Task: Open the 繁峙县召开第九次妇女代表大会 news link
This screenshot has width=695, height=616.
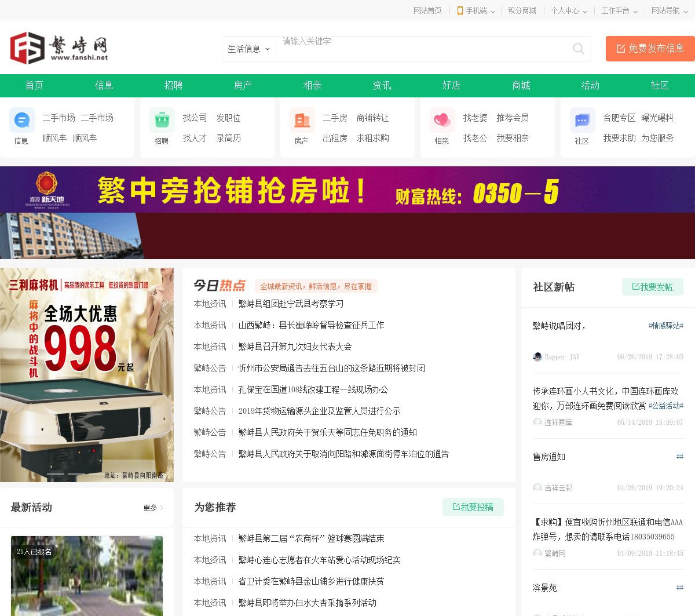Action: 295,347
